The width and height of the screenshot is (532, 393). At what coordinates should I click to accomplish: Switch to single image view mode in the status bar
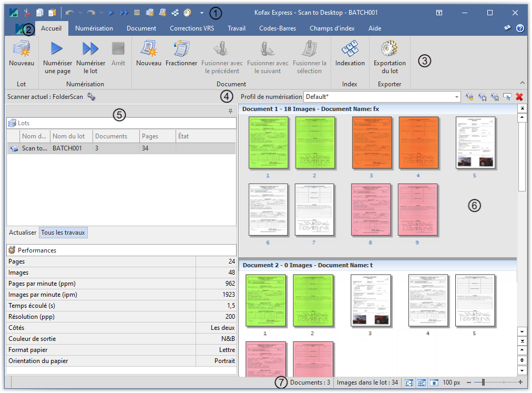435,382
